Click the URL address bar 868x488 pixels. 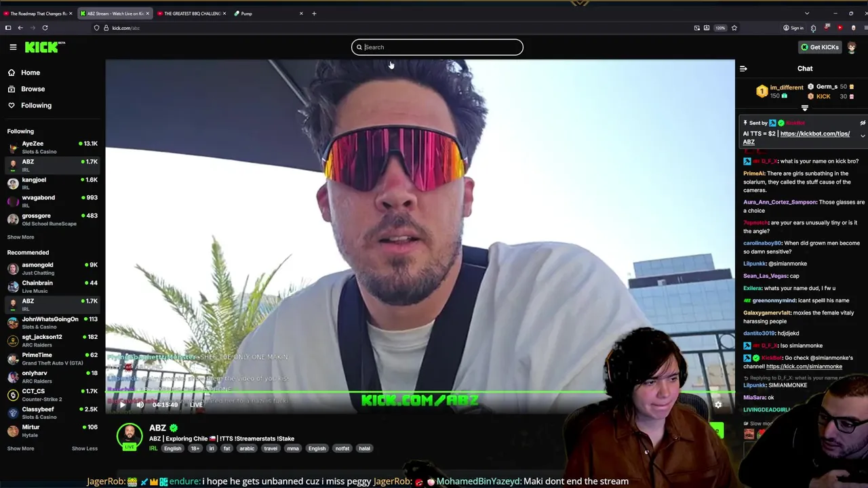[x=393, y=28]
